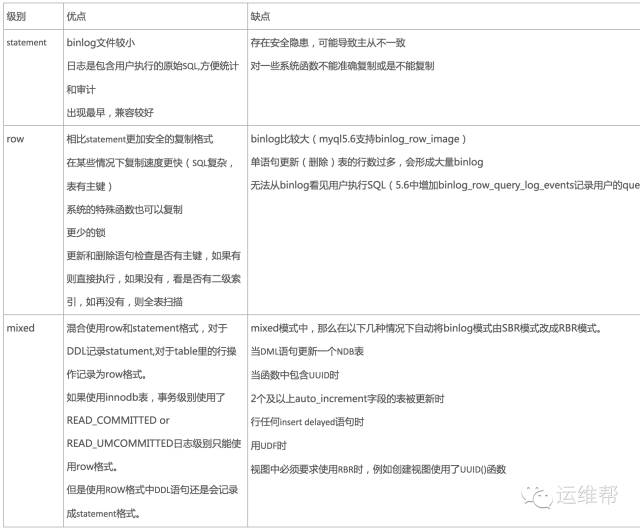Click the 运维帮 watermark text
640x528 pixels.
click(587, 495)
